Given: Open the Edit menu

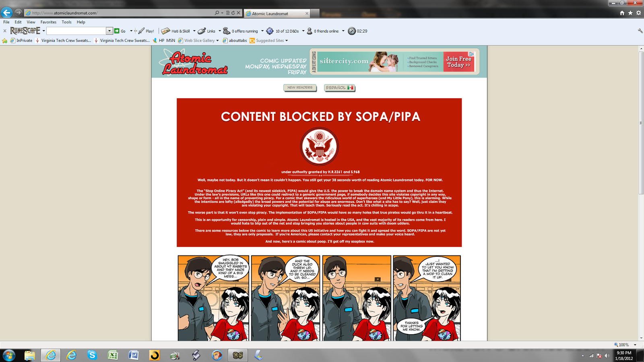Looking at the screenshot, I should 18,22.
